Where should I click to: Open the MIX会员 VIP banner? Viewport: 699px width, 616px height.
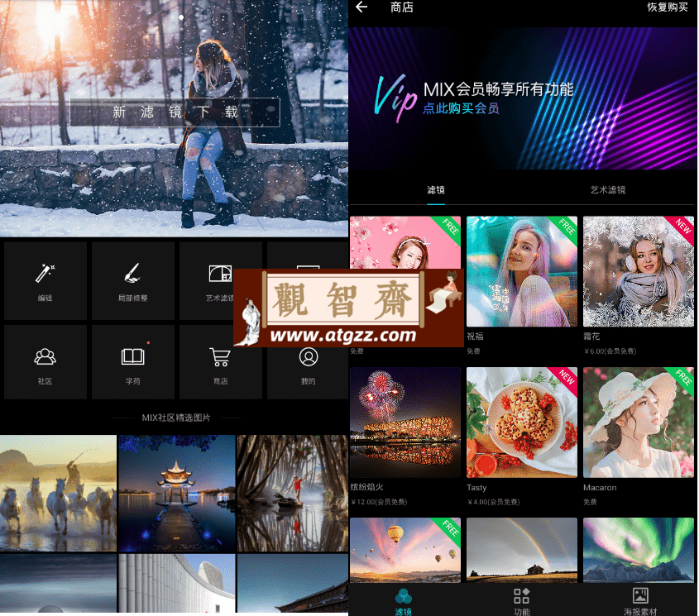pos(523,98)
